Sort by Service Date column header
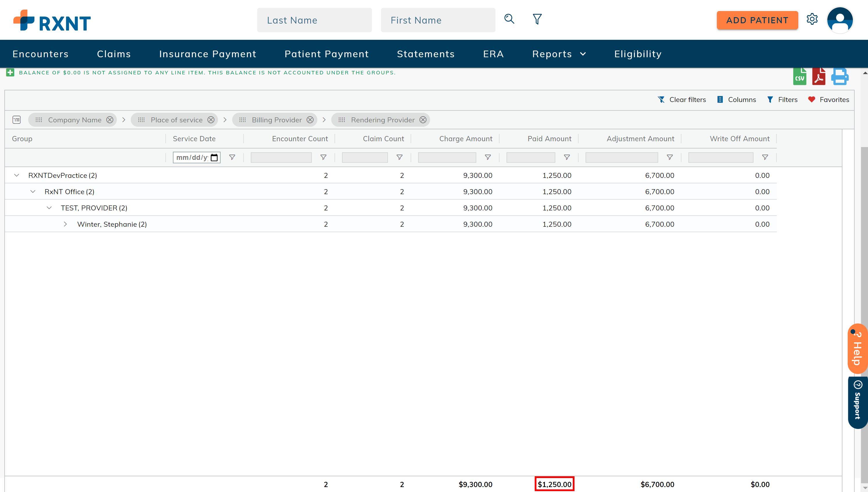The height and width of the screenshot is (492, 868). (194, 139)
